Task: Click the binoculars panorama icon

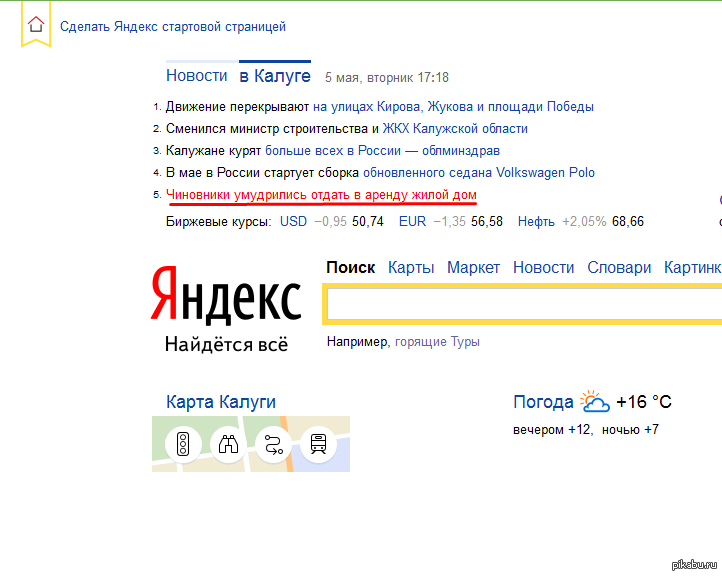Action: [228, 444]
